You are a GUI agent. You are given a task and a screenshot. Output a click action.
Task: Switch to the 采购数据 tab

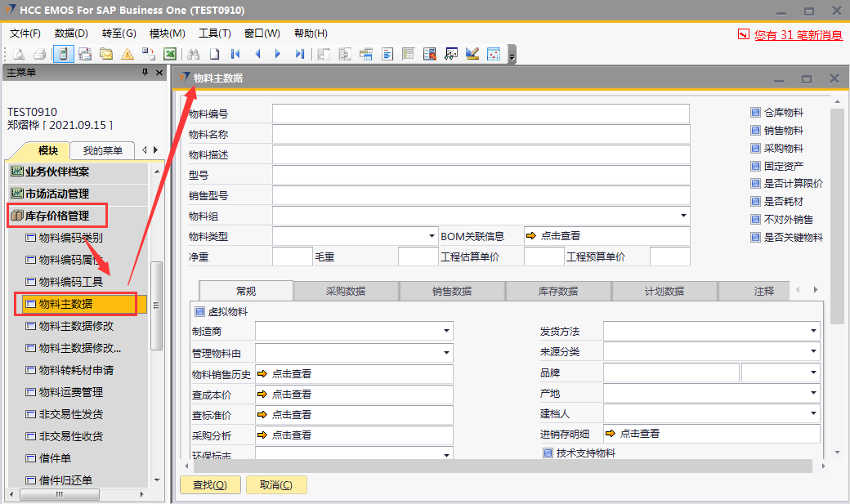[x=346, y=291]
